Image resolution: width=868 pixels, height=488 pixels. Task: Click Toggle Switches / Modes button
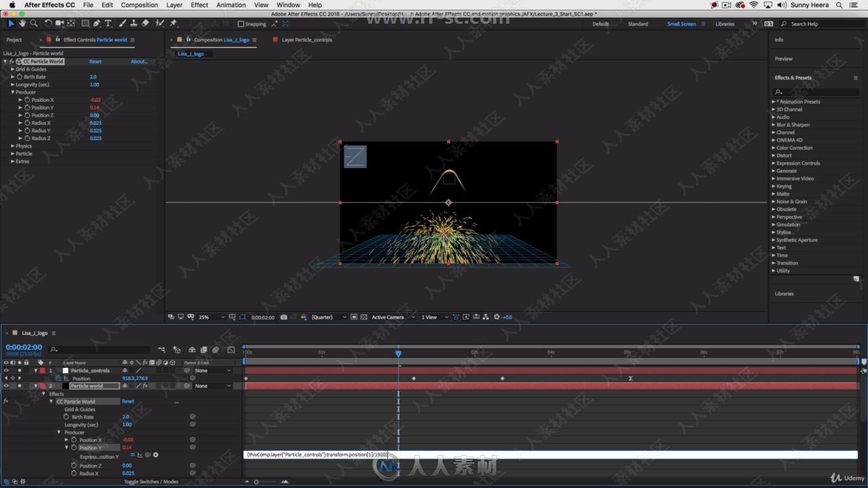coord(151,482)
